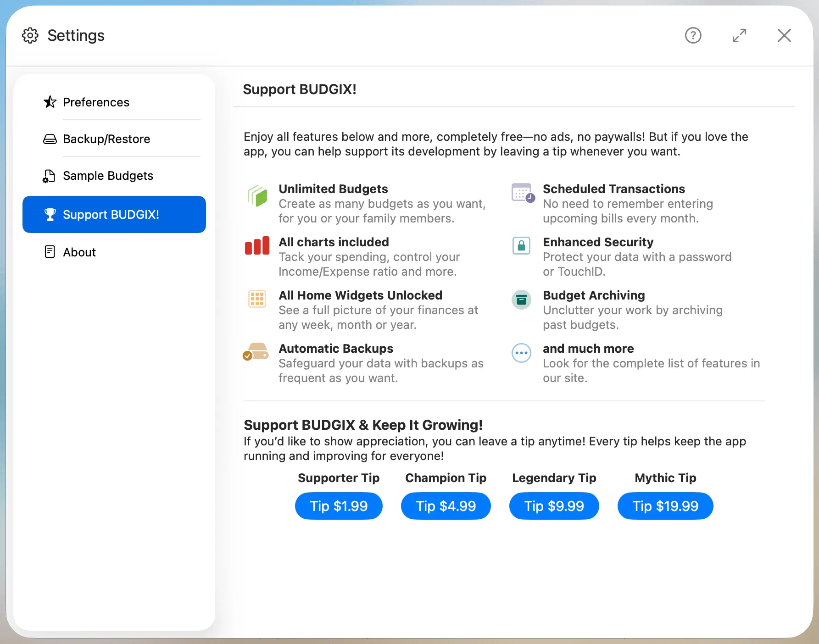Click the Sample Budgets document icon
The width and height of the screenshot is (819, 644).
(49, 176)
